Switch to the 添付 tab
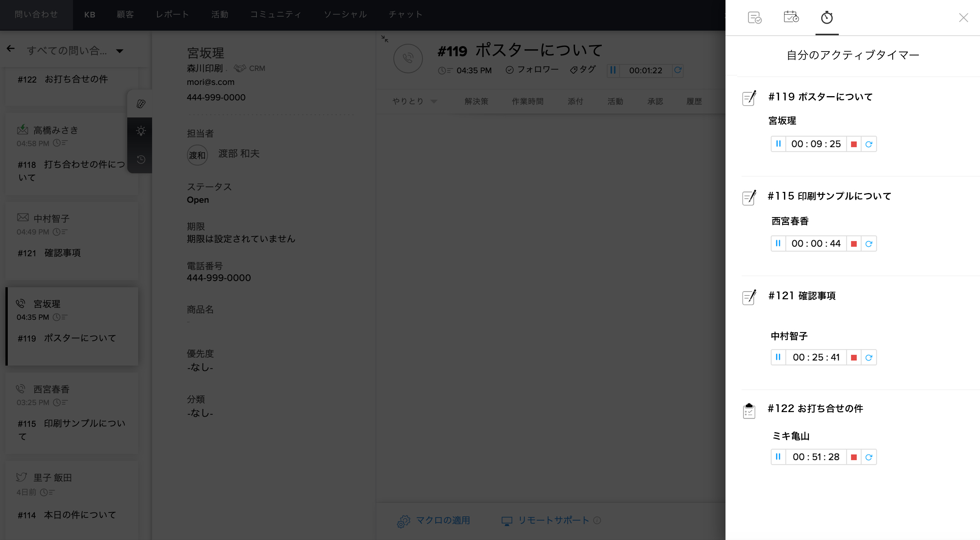The height and width of the screenshot is (540, 980). click(x=575, y=101)
